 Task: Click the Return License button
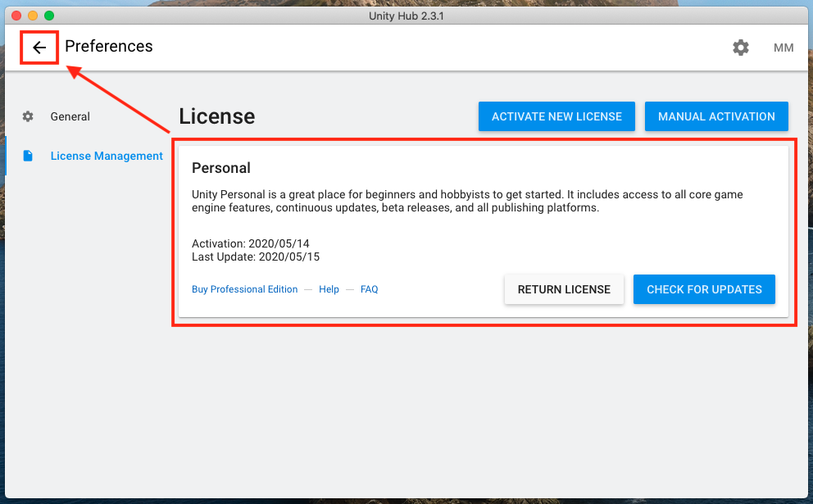tap(564, 289)
